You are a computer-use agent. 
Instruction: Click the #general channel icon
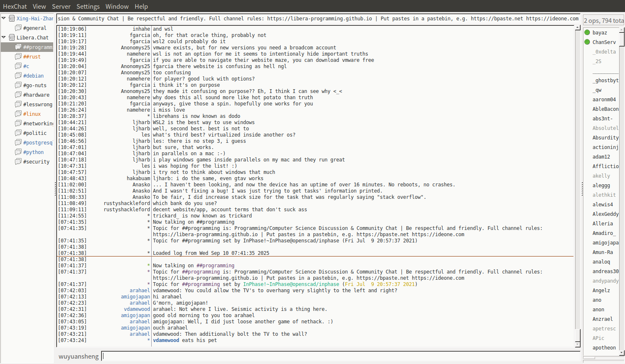(18, 28)
